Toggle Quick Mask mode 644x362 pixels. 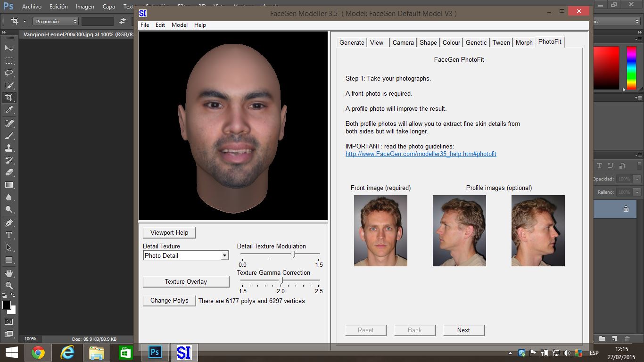pyautogui.click(x=9, y=321)
